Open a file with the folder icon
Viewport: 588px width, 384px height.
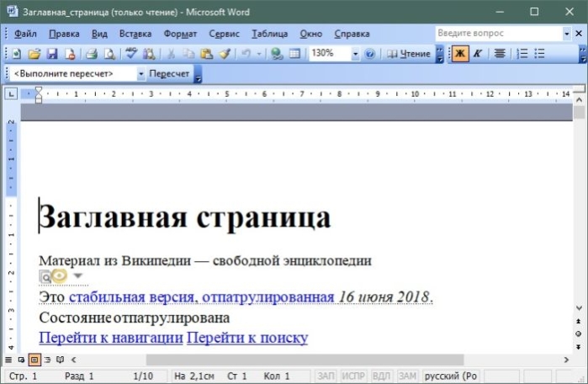34,54
